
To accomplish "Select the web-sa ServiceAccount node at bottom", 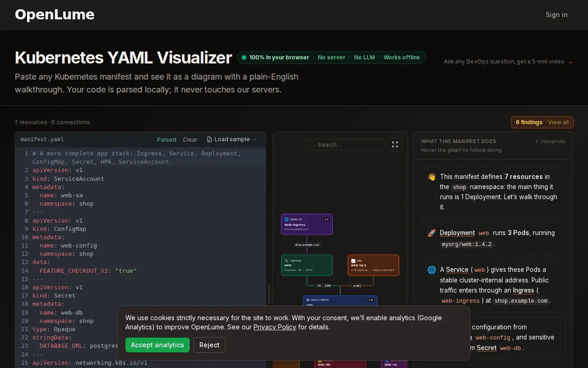I will (395, 363).
